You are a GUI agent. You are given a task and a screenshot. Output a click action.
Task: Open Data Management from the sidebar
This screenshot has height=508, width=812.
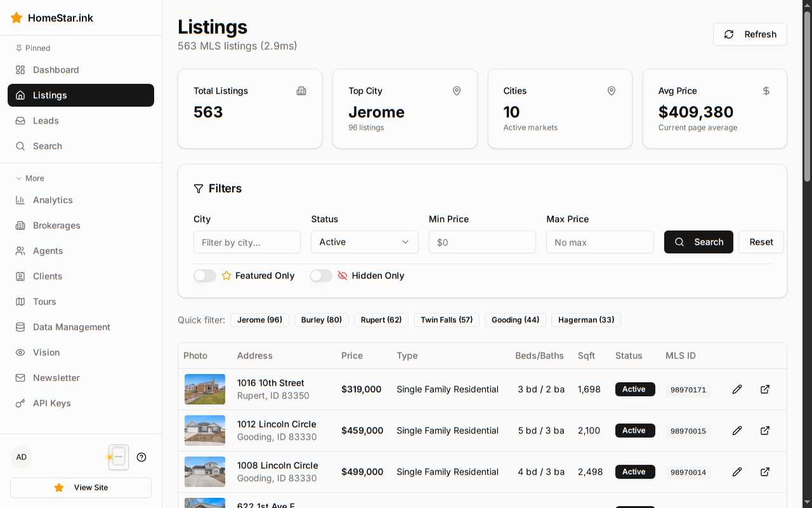(x=71, y=327)
